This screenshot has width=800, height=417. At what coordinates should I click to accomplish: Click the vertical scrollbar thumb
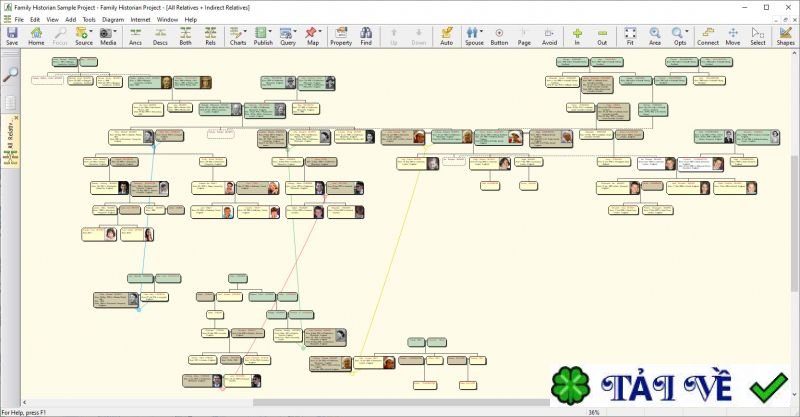coord(795,224)
